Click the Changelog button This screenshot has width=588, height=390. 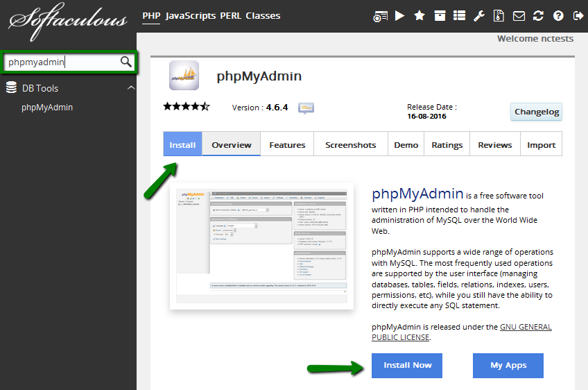(536, 112)
